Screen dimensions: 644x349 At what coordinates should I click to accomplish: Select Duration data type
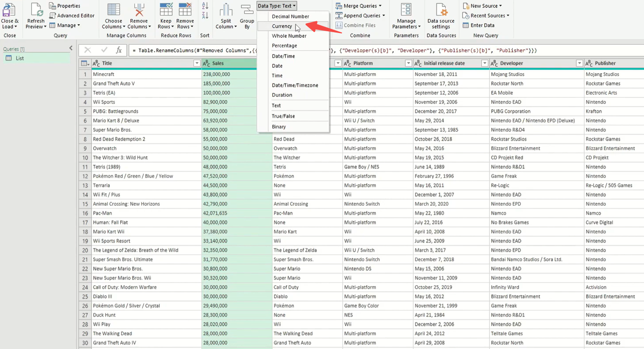(x=293, y=95)
